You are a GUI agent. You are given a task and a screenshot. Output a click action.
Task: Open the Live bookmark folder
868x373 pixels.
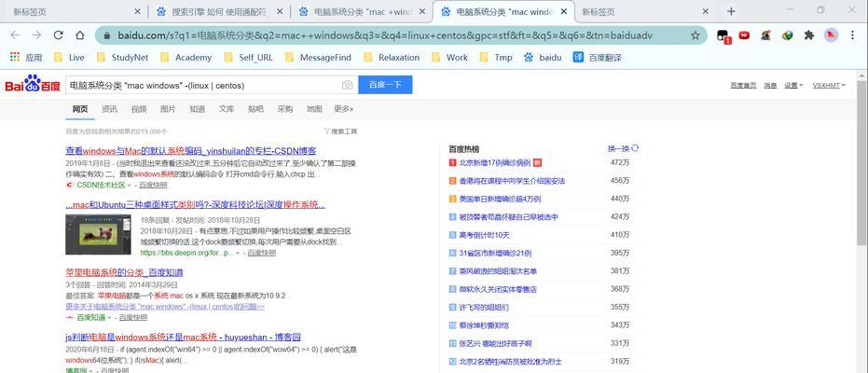[x=69, y=57]
